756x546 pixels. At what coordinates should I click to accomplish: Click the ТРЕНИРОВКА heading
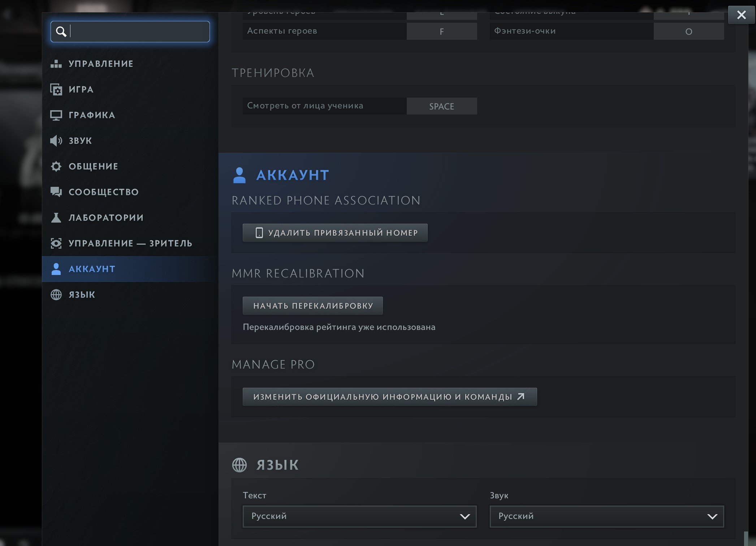point(273,73)
